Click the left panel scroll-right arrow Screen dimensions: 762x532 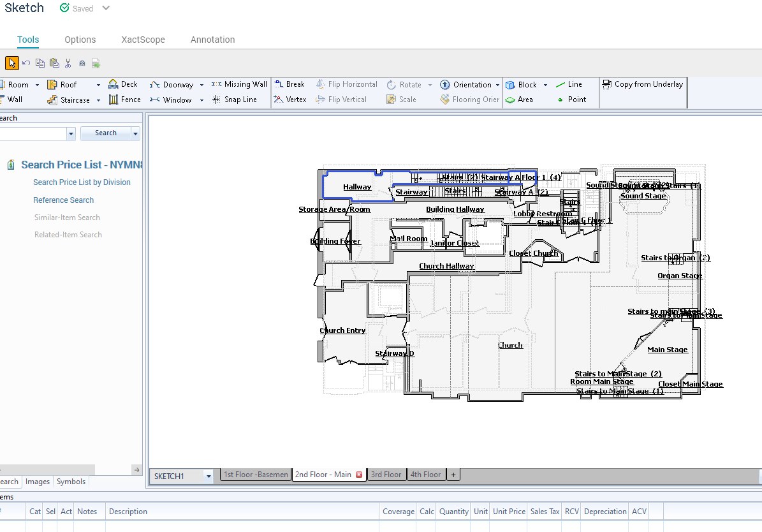[x=136, y=469]
